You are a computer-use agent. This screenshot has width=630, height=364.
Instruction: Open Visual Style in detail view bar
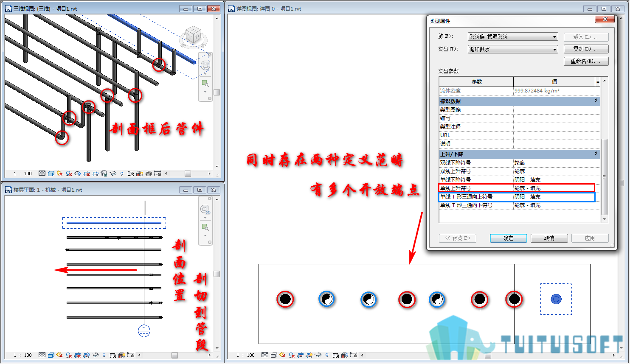(x=274, y=355)
